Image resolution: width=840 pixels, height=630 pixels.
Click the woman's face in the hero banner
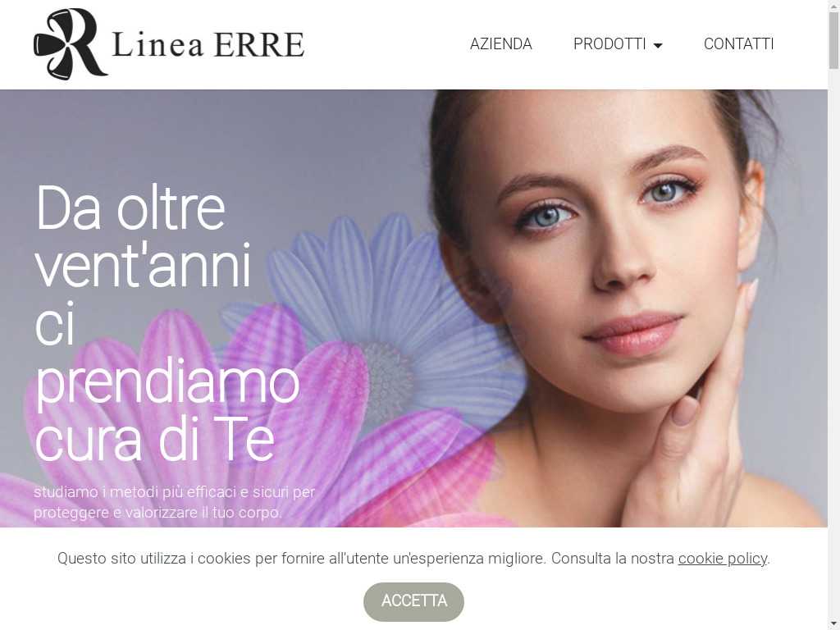pyautogui.click(x=605, y=241)
